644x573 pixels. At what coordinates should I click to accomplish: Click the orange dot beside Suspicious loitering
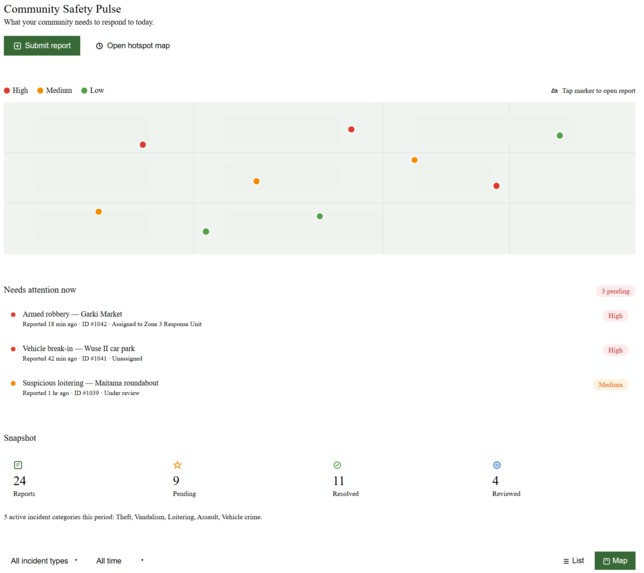point(13,384)
